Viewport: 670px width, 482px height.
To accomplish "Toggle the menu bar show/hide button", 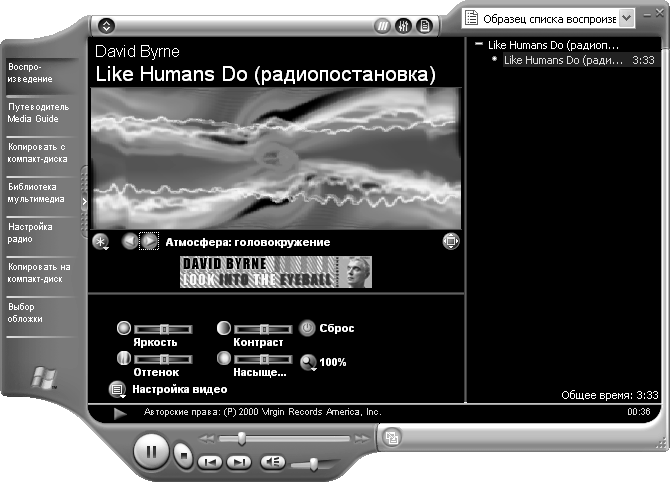I will point(106,26).
